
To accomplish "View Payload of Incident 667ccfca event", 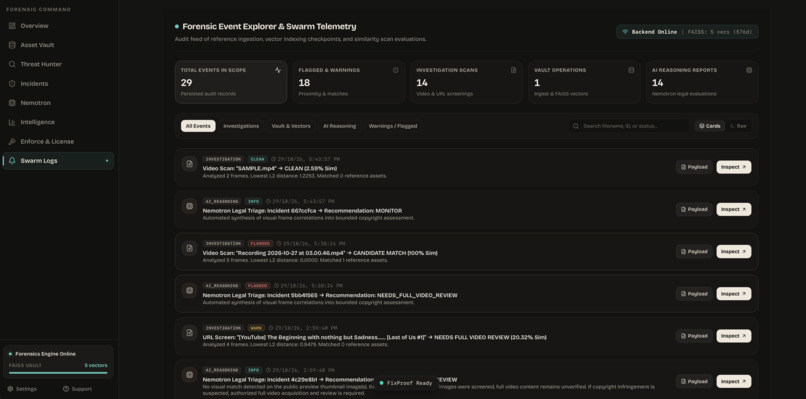I will point(694,209).
